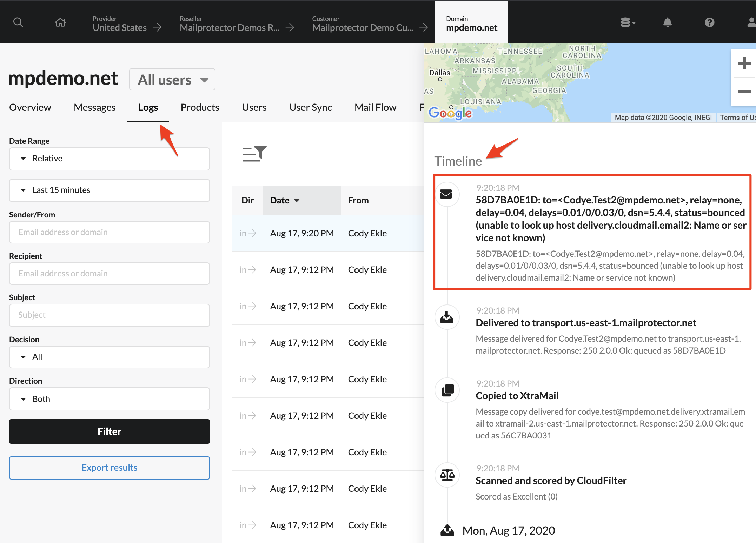Click the From column header

(x=358, y=200)
